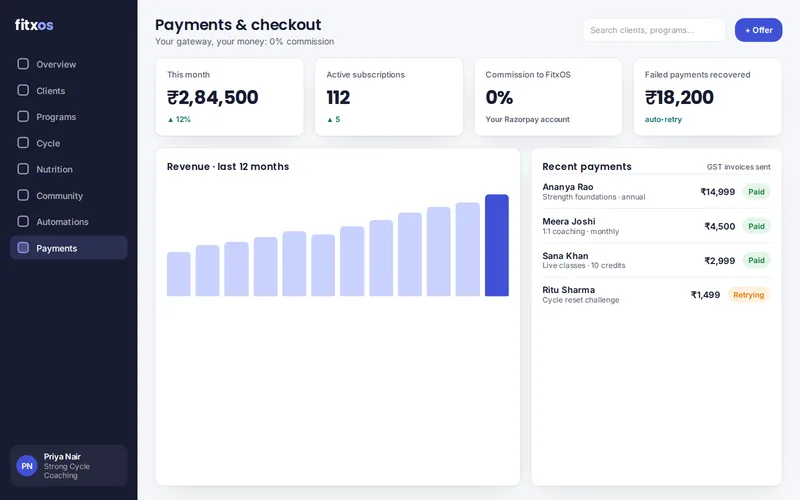Go to the Clients section
Screen dimensions: 800x500
tap(68, 90)
